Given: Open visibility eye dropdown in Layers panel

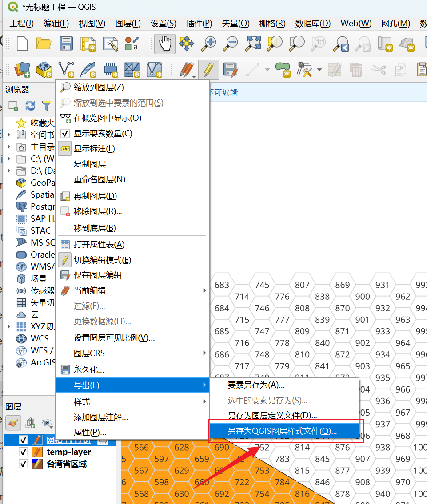Looking at the screenshot, I should [x=47, y=423].
